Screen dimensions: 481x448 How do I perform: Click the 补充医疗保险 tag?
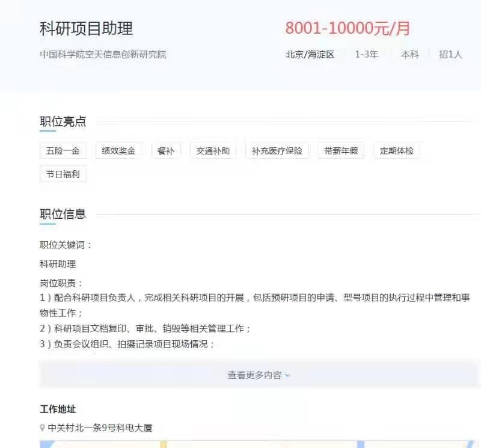pyautogui.click(x=277, y=151)
